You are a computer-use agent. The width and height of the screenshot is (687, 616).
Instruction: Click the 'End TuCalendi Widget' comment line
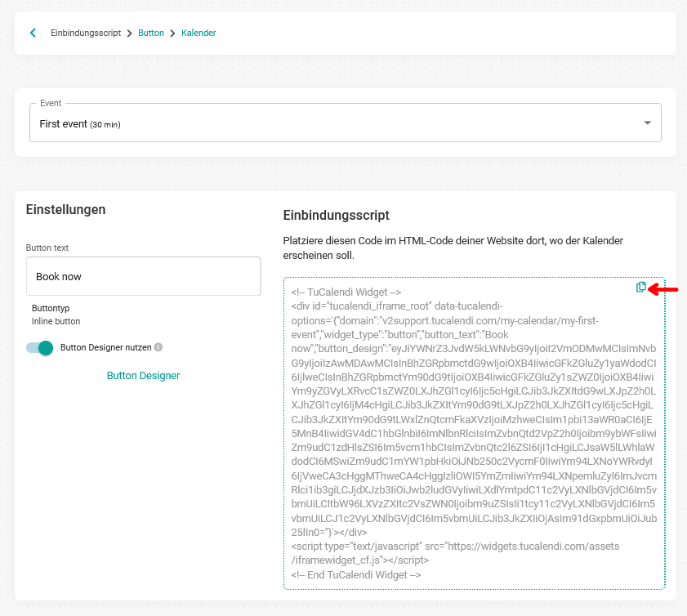click(x=356, y=575)
